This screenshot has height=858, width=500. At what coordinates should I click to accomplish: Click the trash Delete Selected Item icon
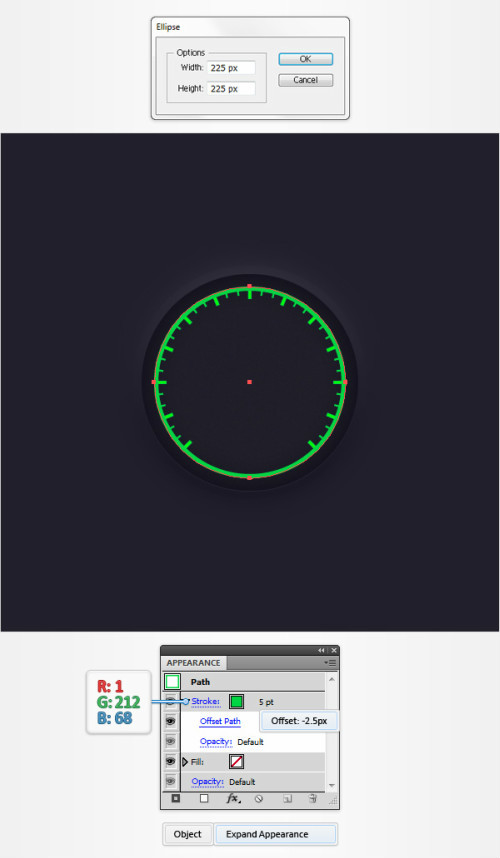312,799
